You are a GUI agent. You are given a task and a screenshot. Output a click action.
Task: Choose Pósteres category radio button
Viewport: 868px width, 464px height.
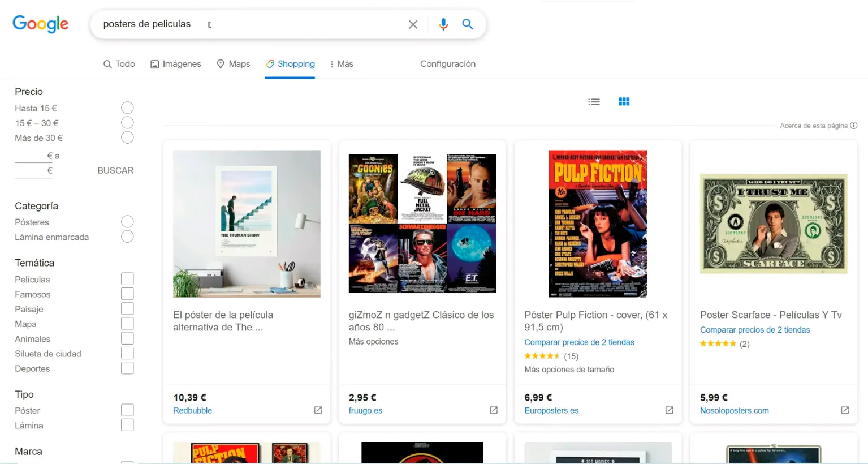tap(127, 222)
